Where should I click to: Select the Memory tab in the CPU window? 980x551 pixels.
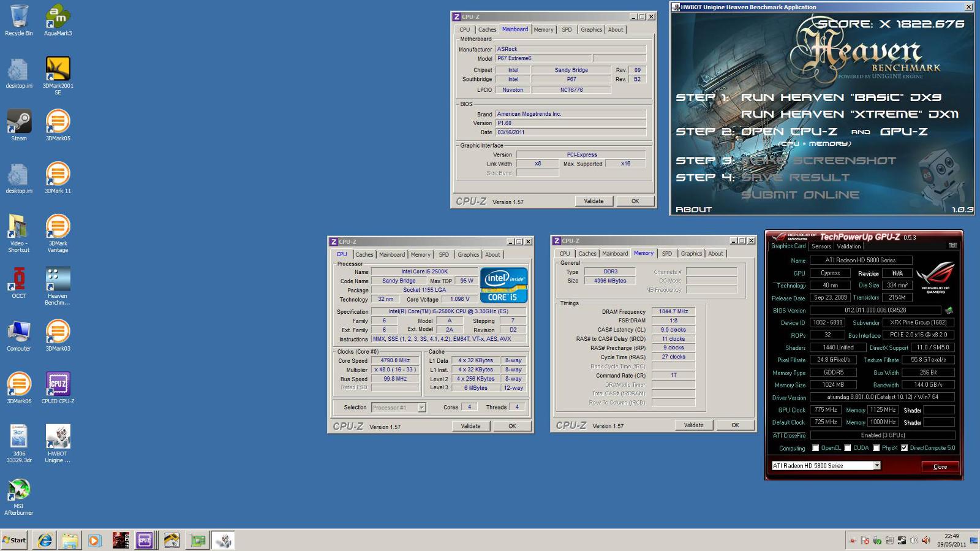click(x=420, y=254)
